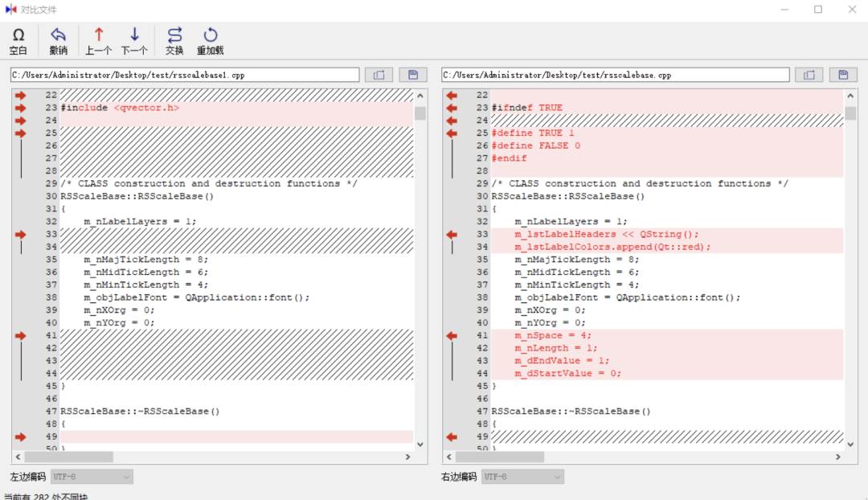
Task: Click left pane vertical scrollbar thumb
Action: tap(420, 113)
